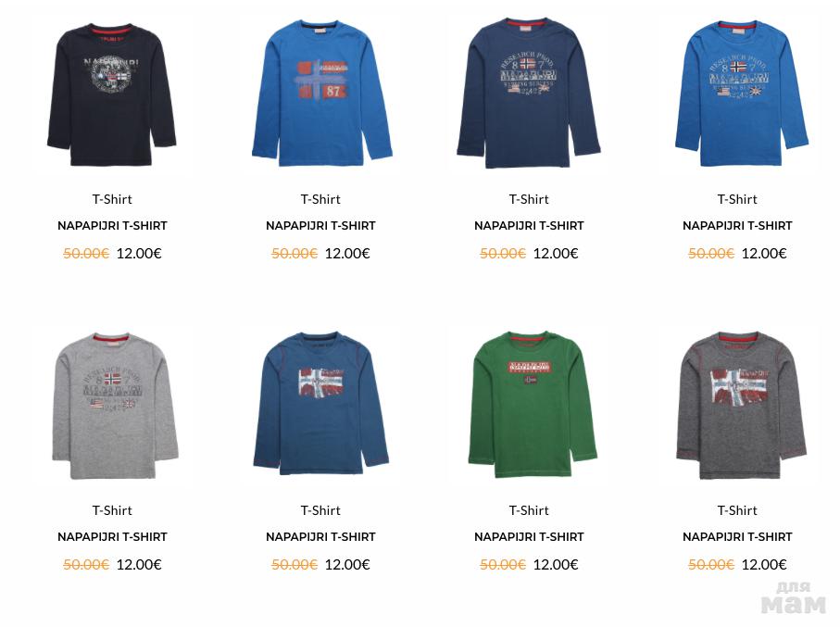Click T-Shirt category label under the navy shirt
This screenshot has width=840, height=627.
530,199
